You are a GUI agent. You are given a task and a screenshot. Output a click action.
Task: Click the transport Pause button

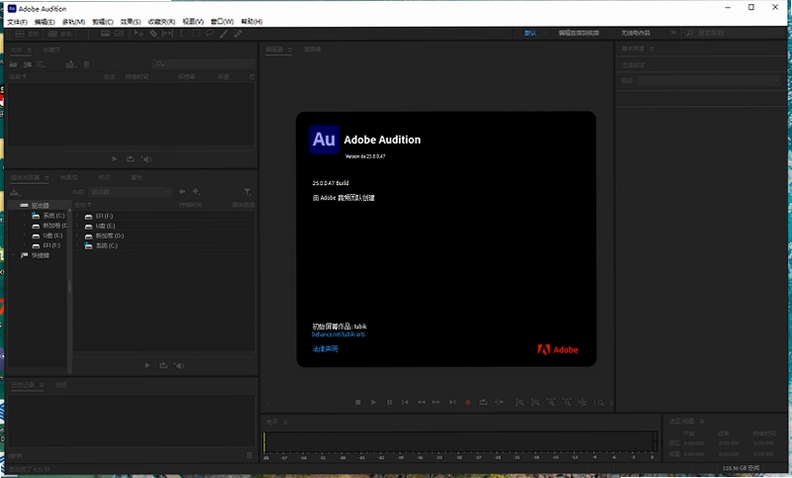click(389, 402)
